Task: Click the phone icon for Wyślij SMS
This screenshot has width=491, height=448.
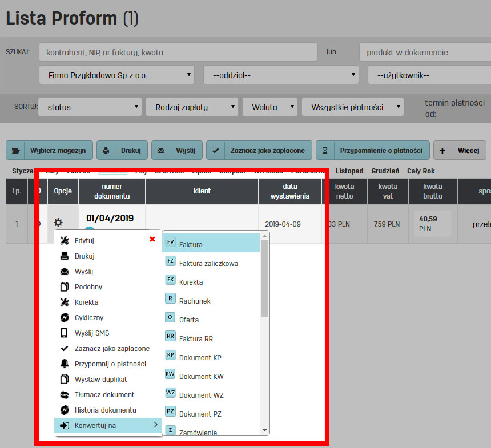Action: pos(64,333)
